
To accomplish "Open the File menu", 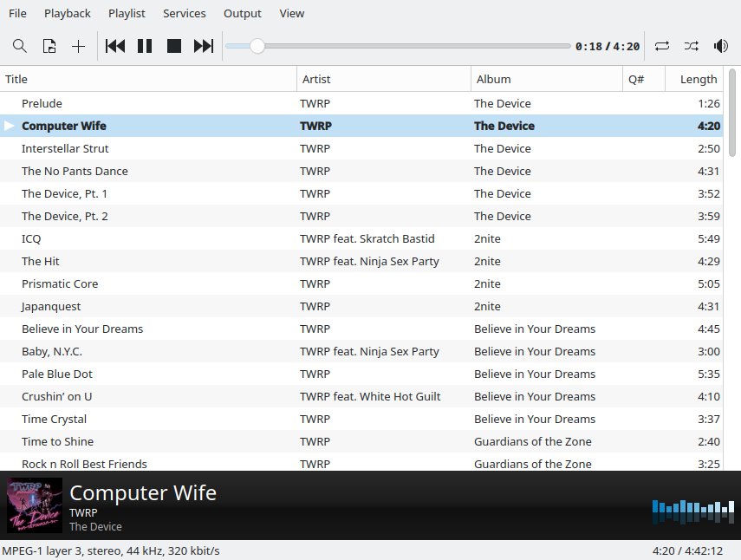I will [x=17, y=13].
